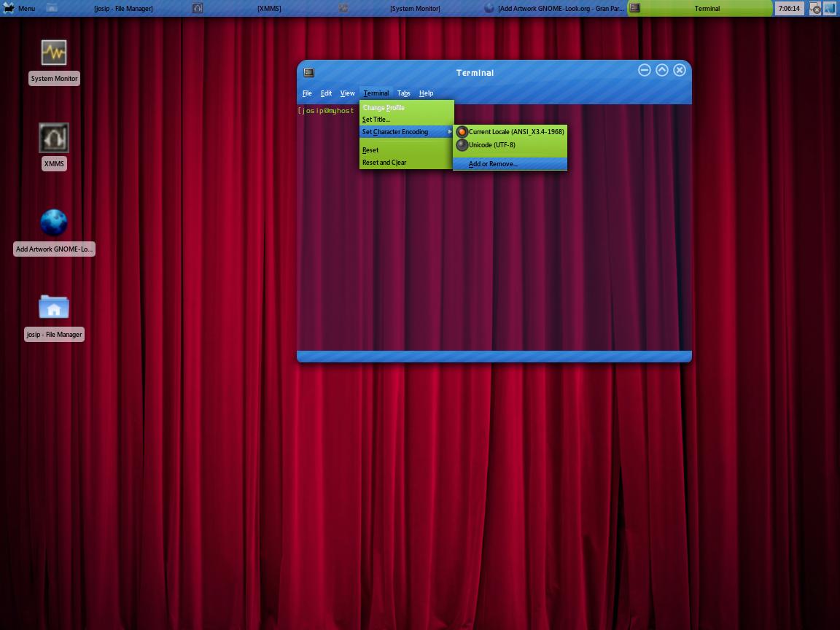Image resolution: width=840 pixels, height=630 pixels.
Task: Open the Xfce Menu button
Action: pyautogui.click(x=19, y=8)
